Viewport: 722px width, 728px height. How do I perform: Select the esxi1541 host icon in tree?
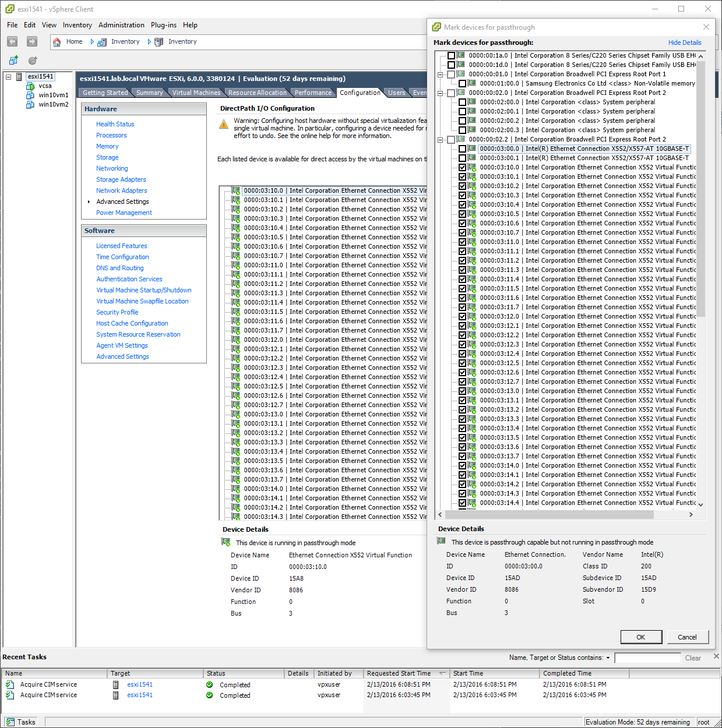[x=19, y=76]
